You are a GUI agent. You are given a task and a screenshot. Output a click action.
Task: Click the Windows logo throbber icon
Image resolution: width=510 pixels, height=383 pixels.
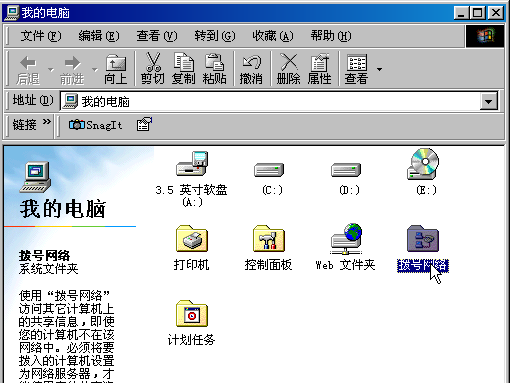485,36
